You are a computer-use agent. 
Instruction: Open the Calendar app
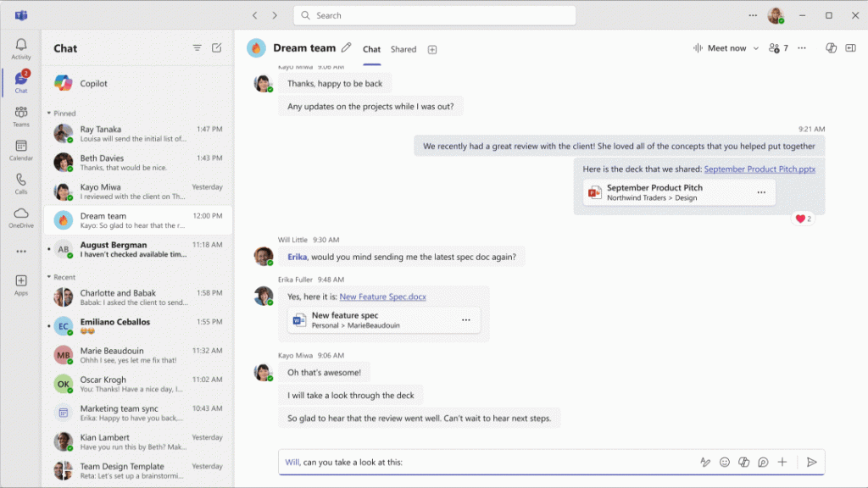pos(21,150)
